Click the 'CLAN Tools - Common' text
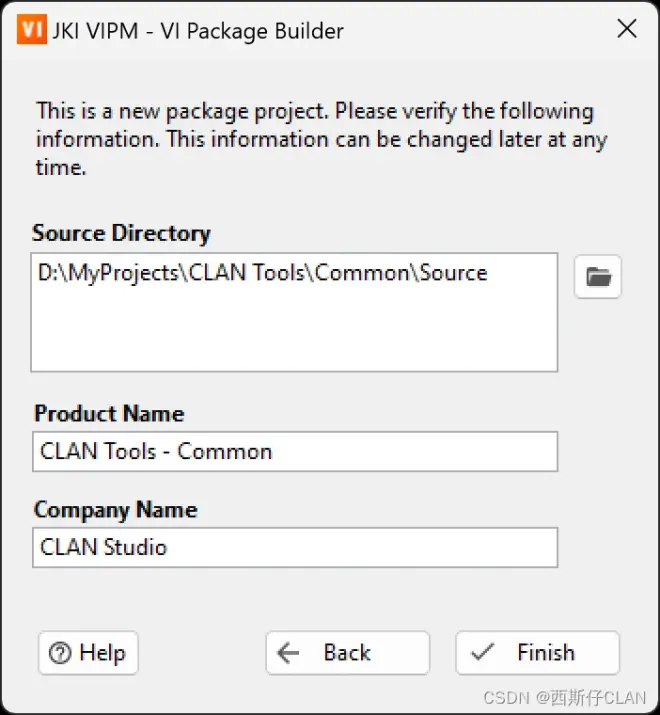The height and width of the screenshot is (715, 660). click(156, 451)
